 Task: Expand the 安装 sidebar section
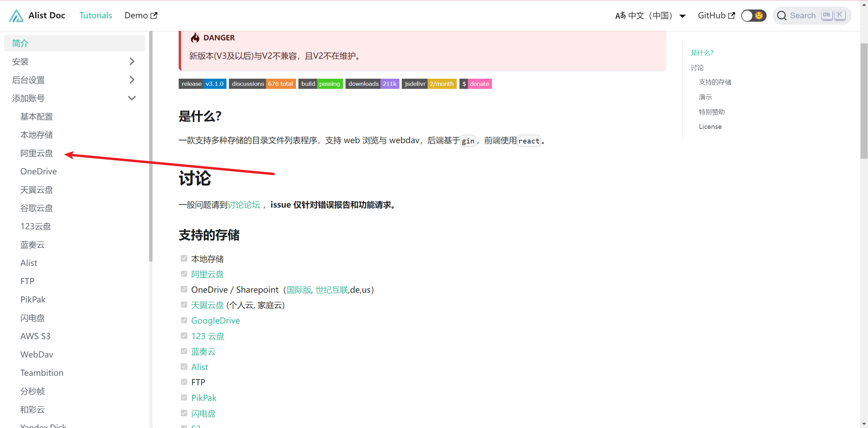[132, 61]
